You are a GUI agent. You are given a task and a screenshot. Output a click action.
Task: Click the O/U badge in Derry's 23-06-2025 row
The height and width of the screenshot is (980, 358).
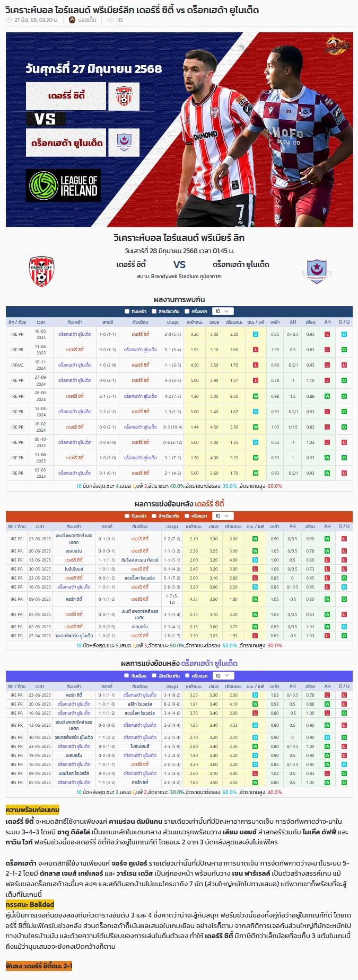pyautogui.click(x=344, y=539)
